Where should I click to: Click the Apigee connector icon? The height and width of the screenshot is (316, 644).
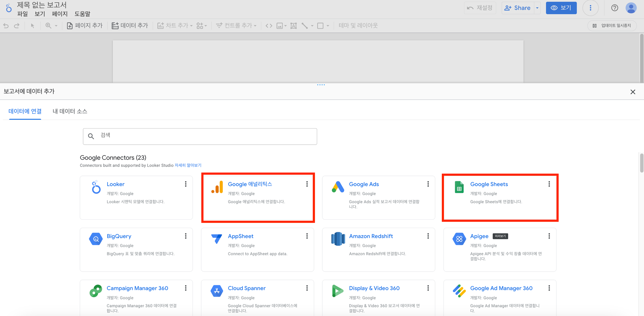pos(459,239)
